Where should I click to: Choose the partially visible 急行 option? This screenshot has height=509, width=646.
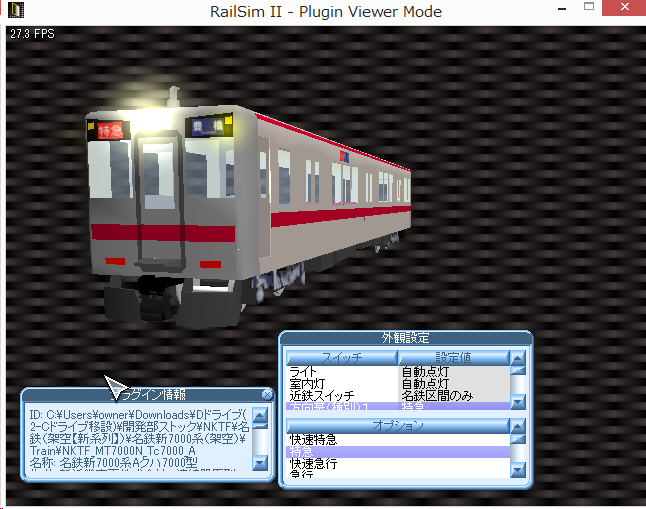[398, 474]
